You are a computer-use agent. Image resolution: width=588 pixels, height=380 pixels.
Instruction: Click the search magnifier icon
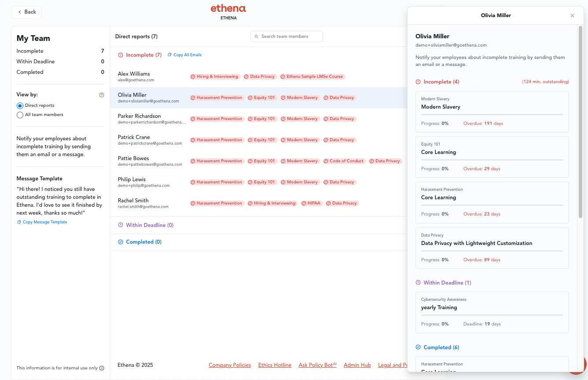[x=257, y=37]
